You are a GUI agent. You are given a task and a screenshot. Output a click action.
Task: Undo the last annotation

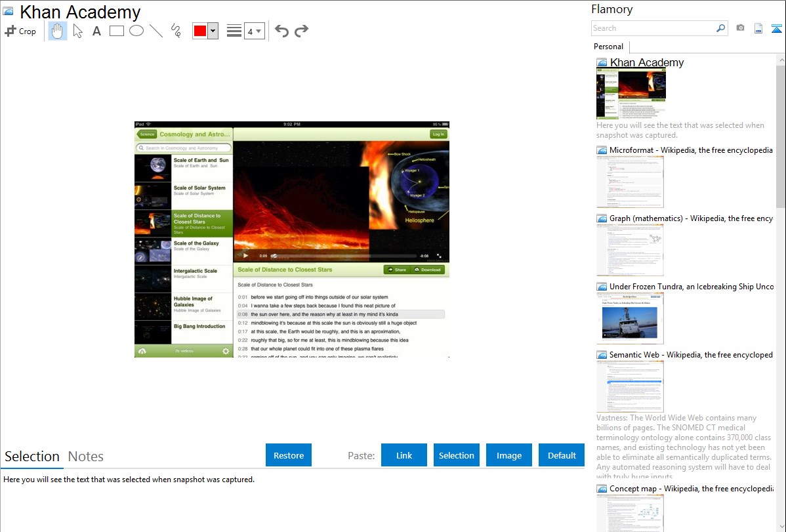pyautogui.click(x=281, y=31)
